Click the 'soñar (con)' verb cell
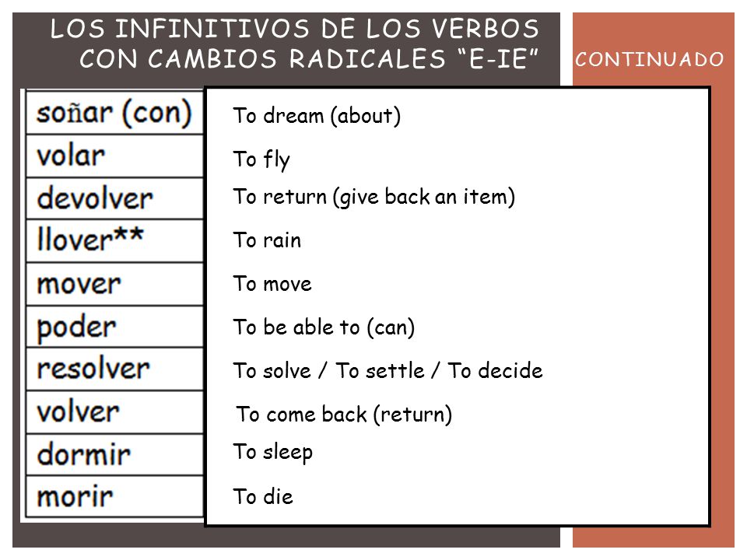This screenshot has width=747, height=560. click(x=114, y=113)
